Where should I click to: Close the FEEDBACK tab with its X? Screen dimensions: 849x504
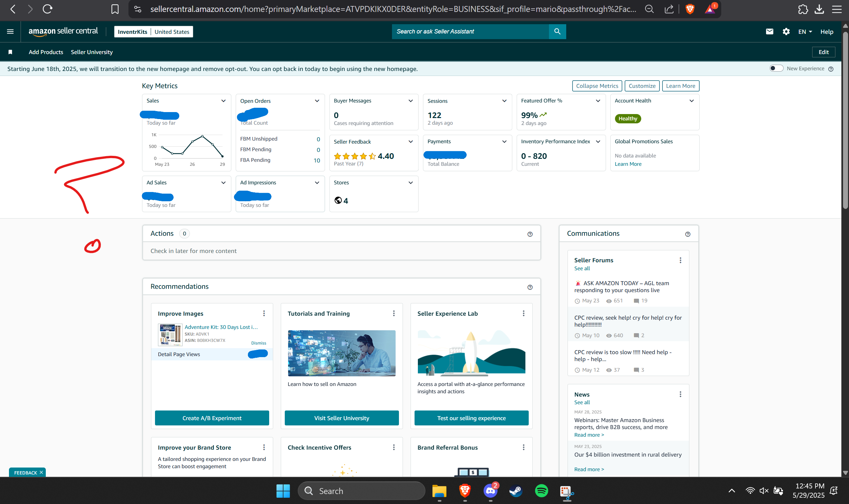(41, 472)
